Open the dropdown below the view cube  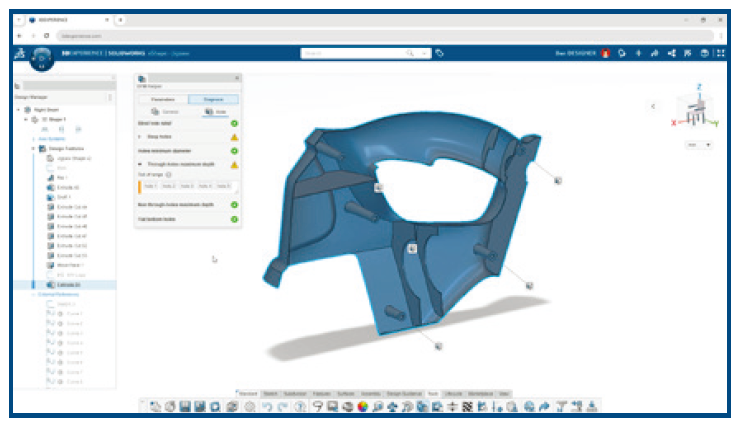coord(699,145)
